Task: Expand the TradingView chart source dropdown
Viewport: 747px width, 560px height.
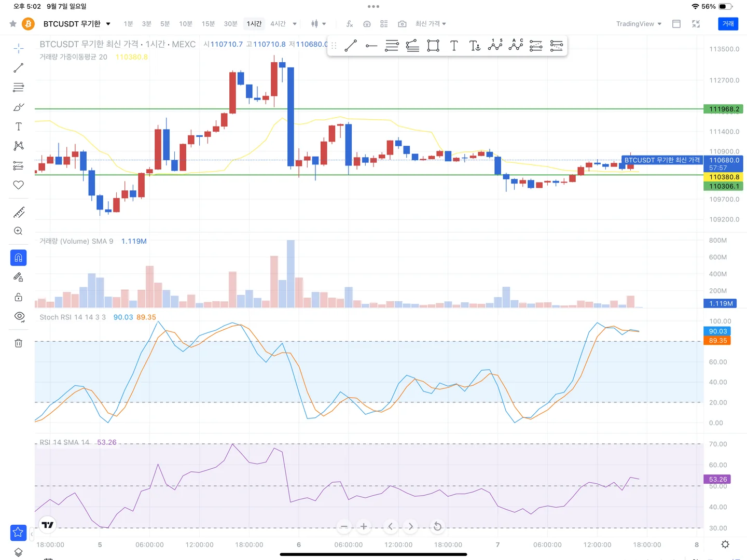Action: (639, 24)
